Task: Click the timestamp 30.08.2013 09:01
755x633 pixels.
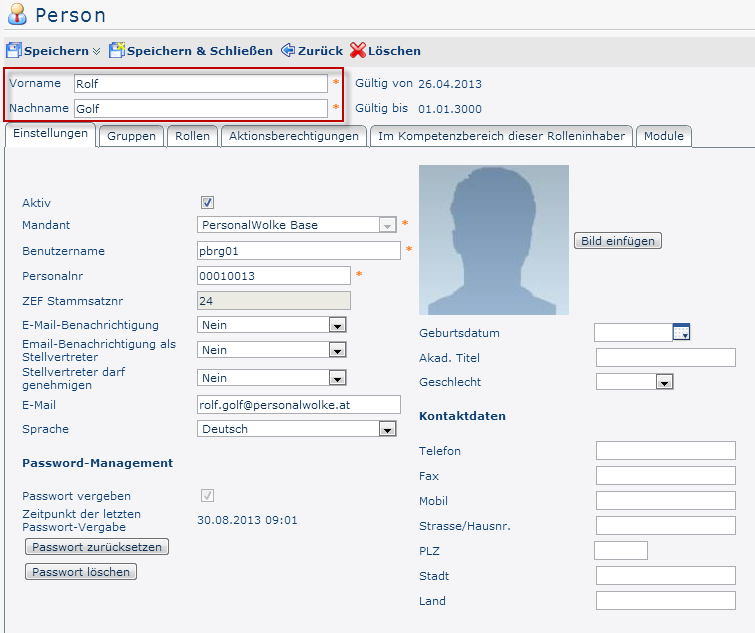Action: tap(247, 520)
